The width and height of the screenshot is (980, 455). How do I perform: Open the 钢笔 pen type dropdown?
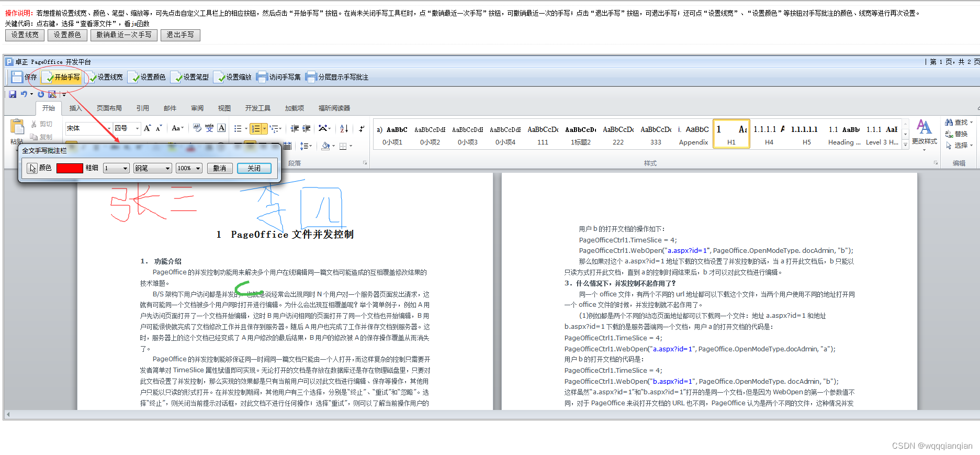tap(153, 168)
